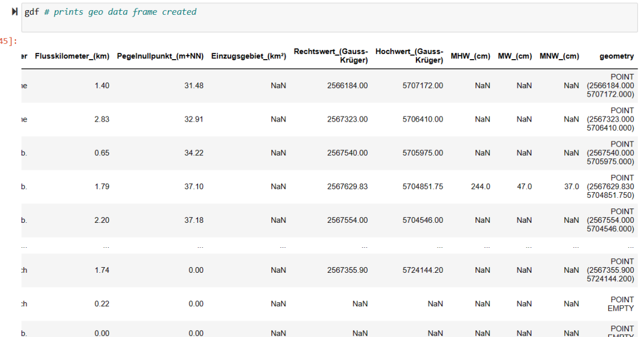Click the Flusskilometer value 2.83
Viewport: 644px width, 337px height.
click(x=102, y=119)
